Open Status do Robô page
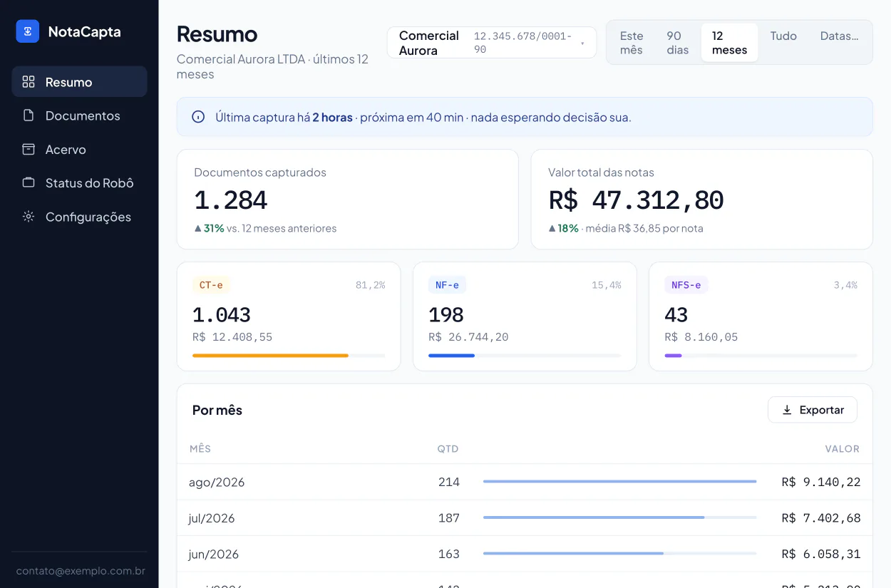The image size is (891, 588). [x=79, y=182]
